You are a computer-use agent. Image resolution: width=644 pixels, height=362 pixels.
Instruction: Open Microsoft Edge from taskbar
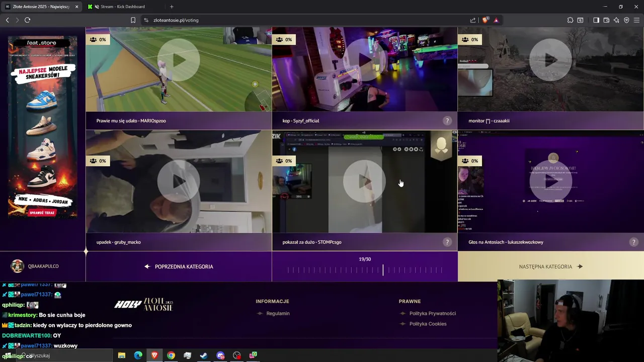[138, 355]
